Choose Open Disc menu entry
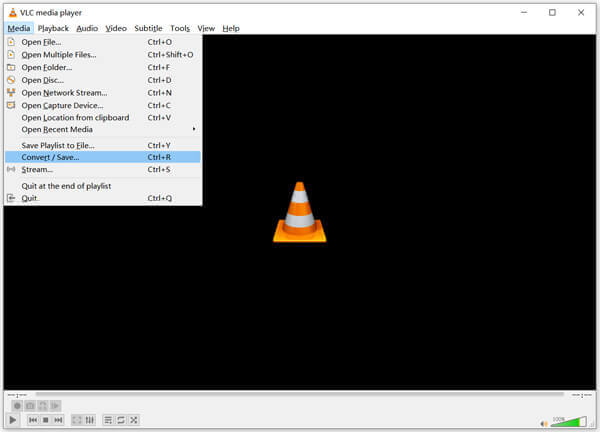Viewport: 600px width, 432px height. coord(103,80)
